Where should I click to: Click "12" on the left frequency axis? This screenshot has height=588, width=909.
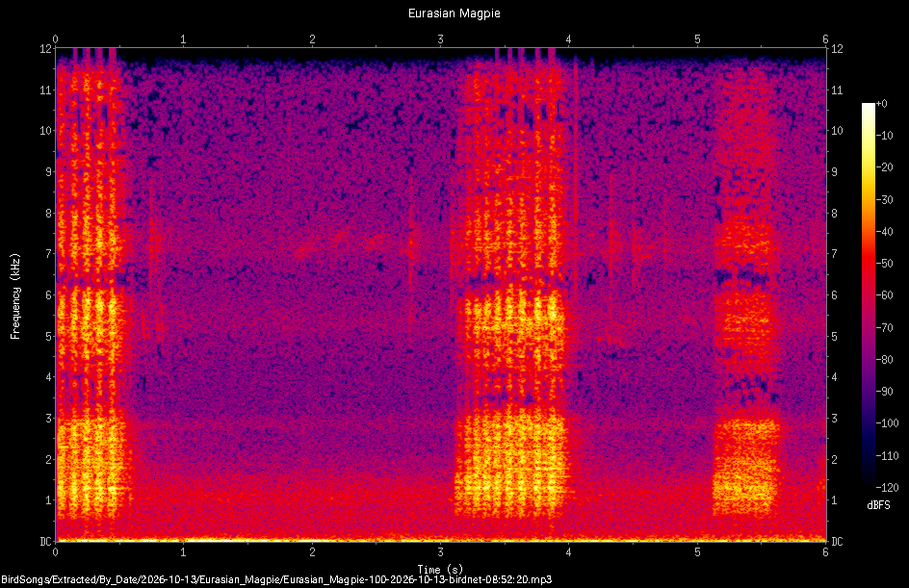tap(45, 49)
